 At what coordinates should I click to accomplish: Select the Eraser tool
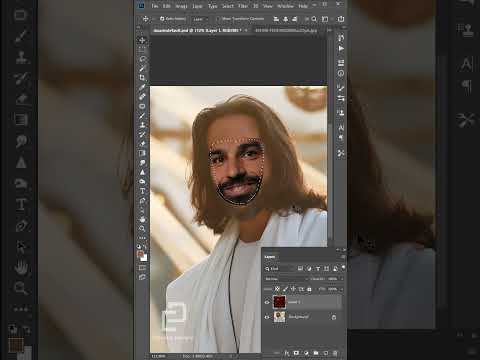click(142, 144)
